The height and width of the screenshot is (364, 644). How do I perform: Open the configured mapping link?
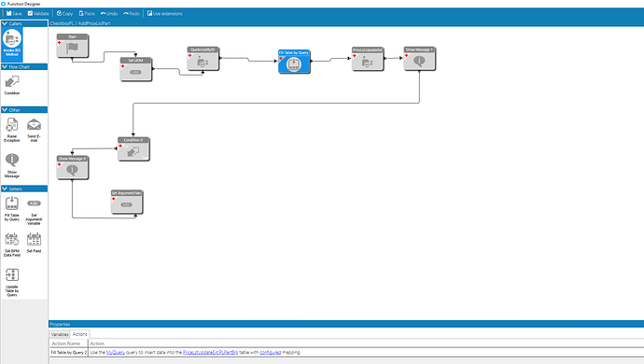click(x=271, y=352)
